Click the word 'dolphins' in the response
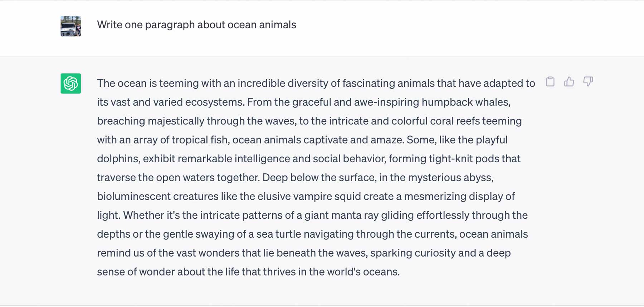Image resolution: width=644 pixels, height=307 pixels. (x=118, y=159)
